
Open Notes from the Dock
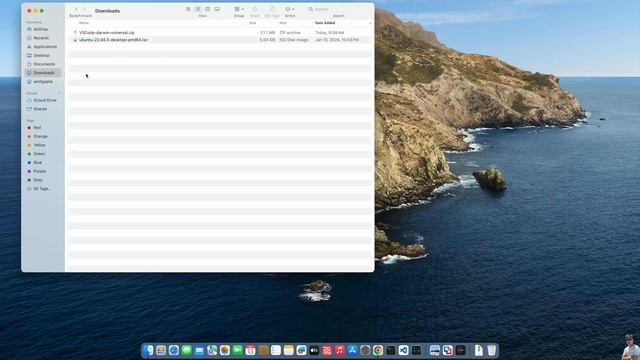pos(289,350)
